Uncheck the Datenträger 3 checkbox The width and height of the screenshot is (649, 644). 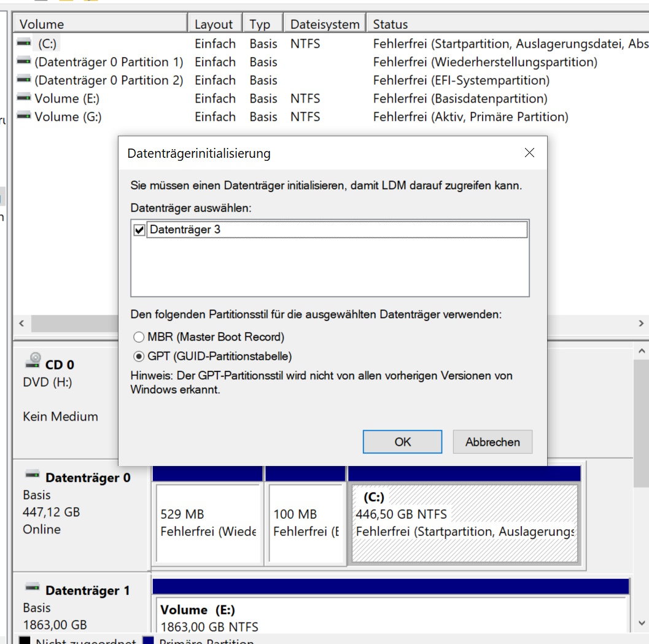(x=139, y=230)
